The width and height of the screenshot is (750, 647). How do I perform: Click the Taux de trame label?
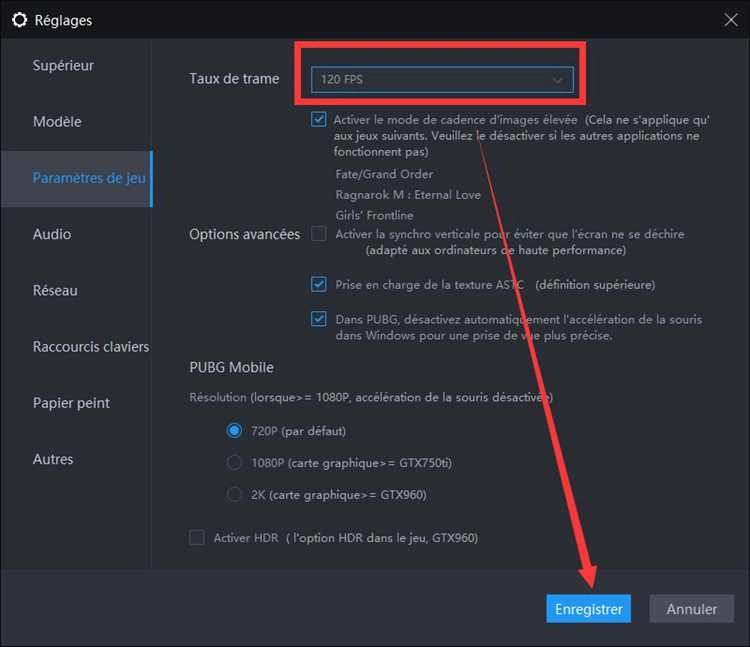pos(234,78)
